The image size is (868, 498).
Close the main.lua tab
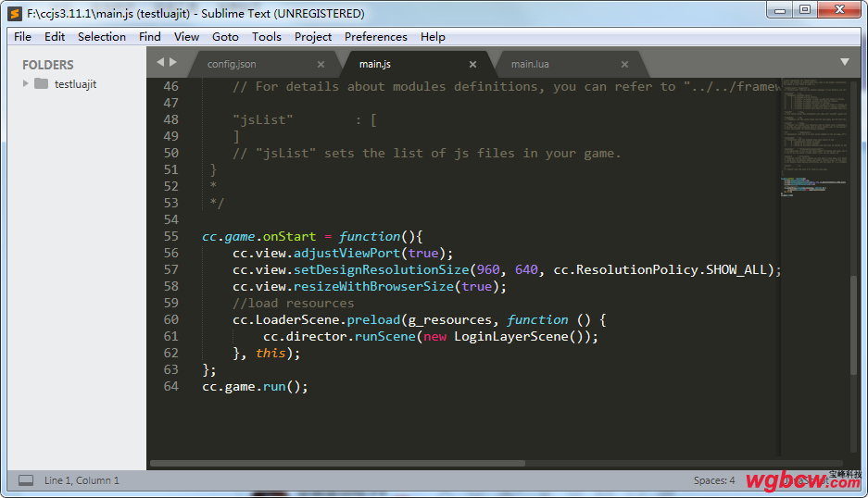[x=624, y=65]
